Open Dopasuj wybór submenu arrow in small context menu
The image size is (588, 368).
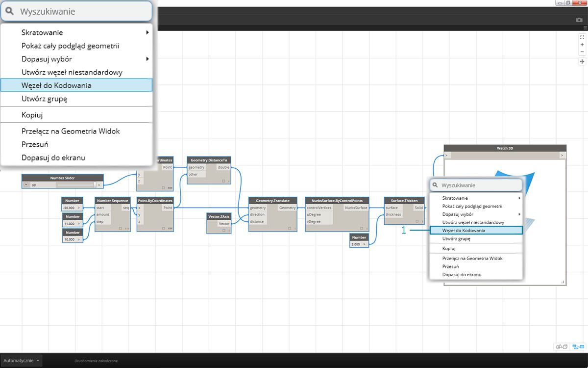point(519,214)
